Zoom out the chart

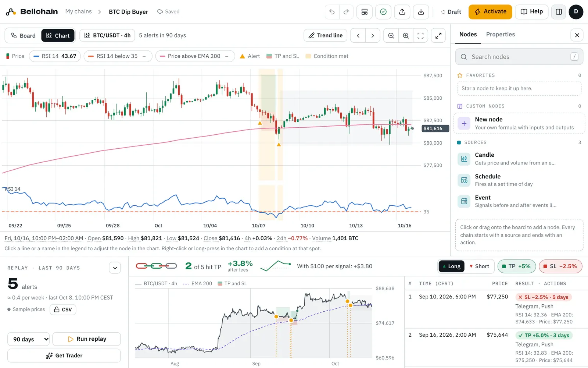[x=391, y=35]
